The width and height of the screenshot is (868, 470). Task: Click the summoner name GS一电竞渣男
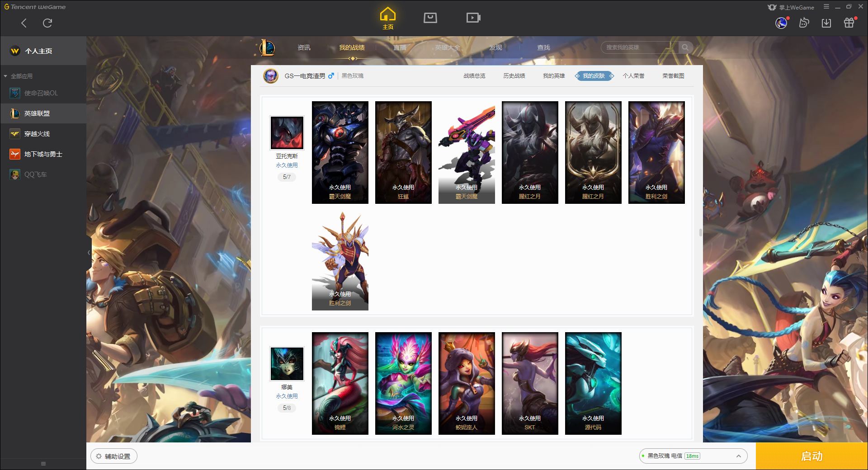[x=305, y=76]
